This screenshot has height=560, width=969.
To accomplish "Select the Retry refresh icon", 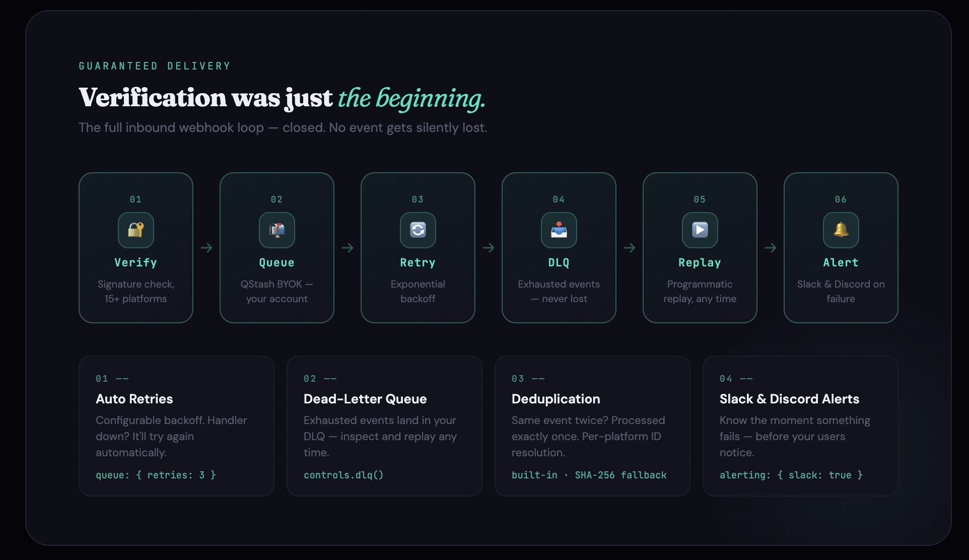I will pyautogui.click(x=418, y=230).
